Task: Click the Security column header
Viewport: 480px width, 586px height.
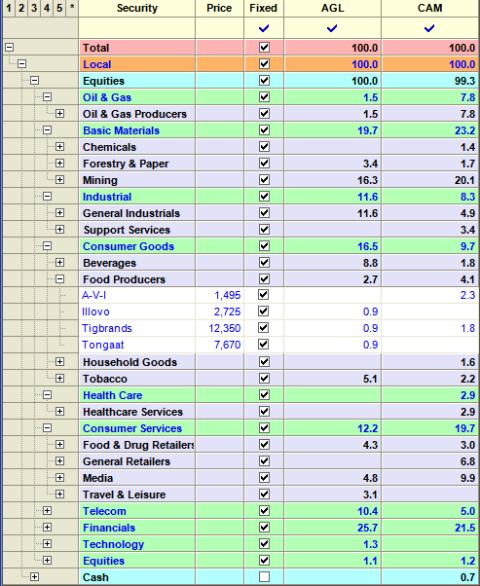Action: pyautogui.click(x=137, y=8)
